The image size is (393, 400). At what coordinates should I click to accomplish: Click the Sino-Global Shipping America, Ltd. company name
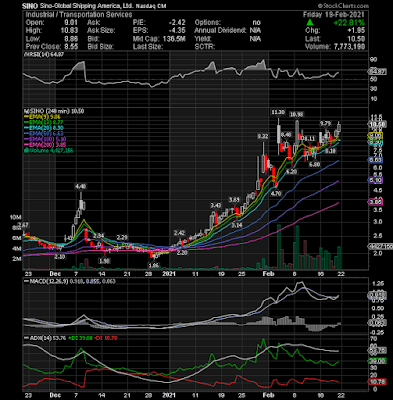pos(86,6)
